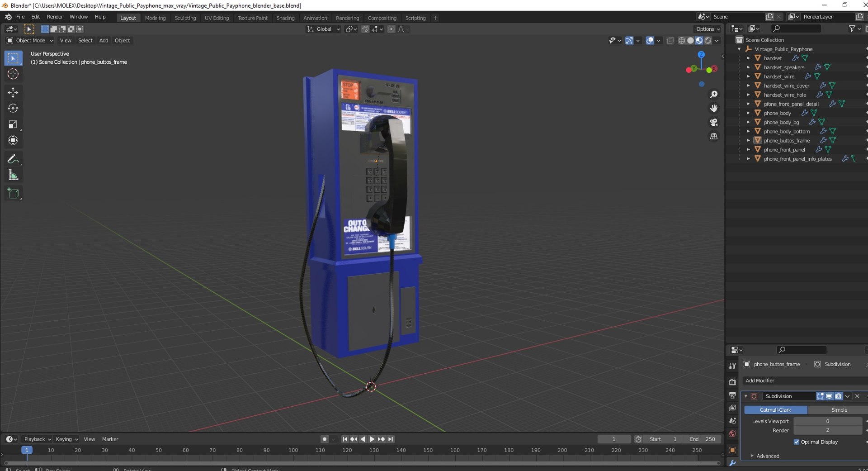Image resolution: width=868 pixels, height=471 pixels.
Task: Open the Object properties tab icon
Action: click(733, 450)
